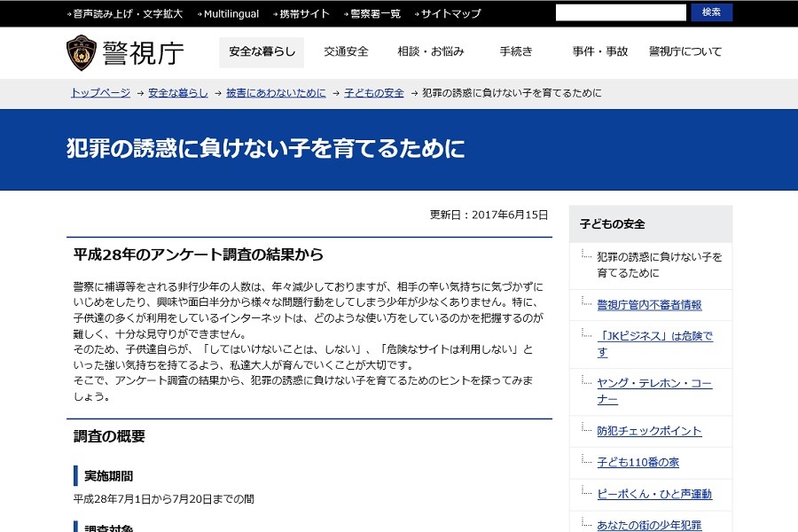Open 警視庁管内不審者情報 in sidebar
Viewport: 798px width, 532px height.
[x=650, y=304]
